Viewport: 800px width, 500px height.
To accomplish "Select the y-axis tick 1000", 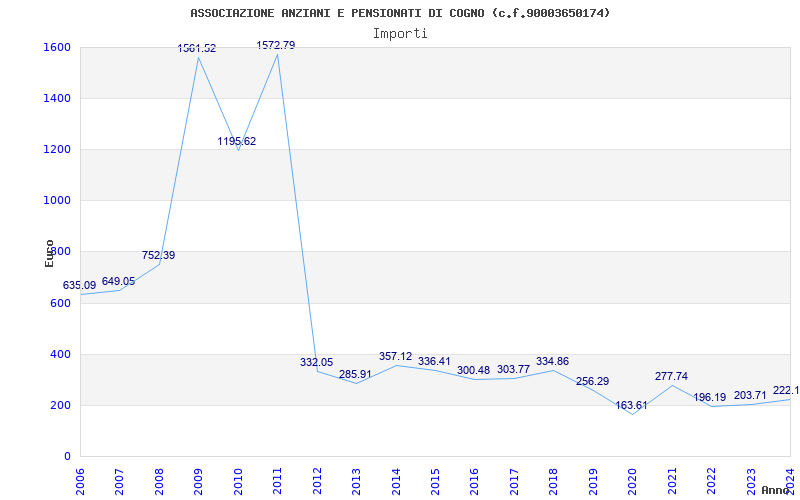I will pyautogui.click(x=55, y=201).
